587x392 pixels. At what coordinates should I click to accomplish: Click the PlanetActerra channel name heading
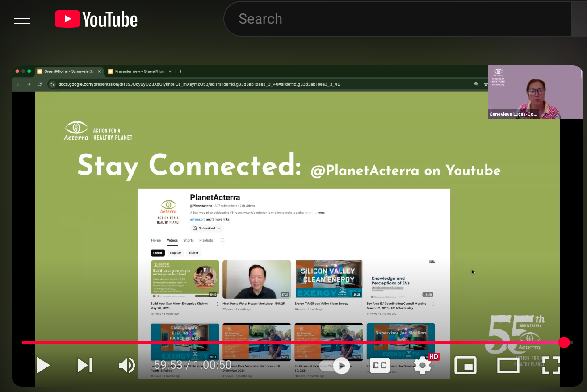pos(215,197)
